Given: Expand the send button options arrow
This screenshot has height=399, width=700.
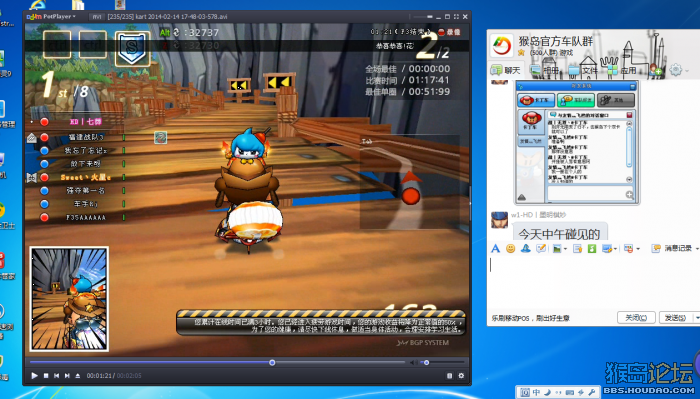Looking at the screenshot, I should (696, 318).
